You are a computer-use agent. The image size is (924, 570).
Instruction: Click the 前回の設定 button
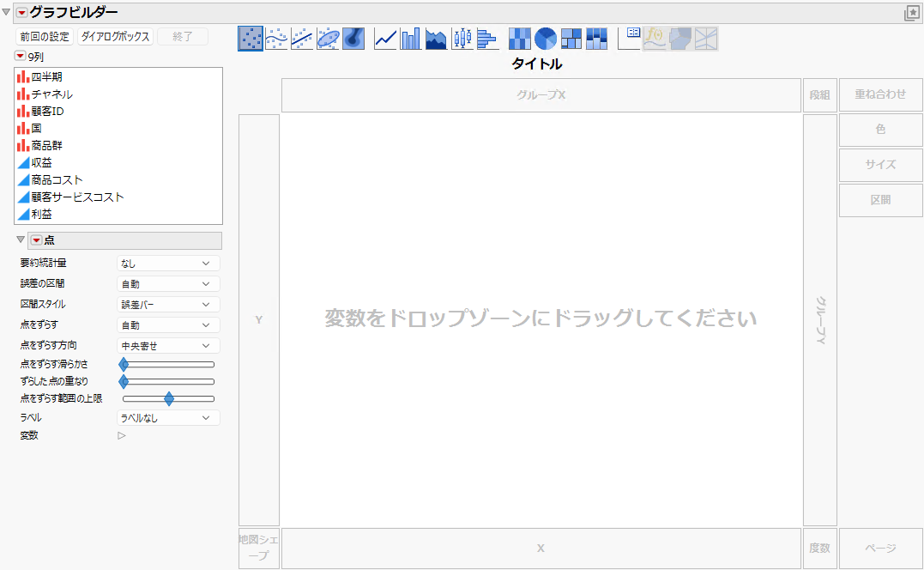pyautogui.click(x=45, y=37)
